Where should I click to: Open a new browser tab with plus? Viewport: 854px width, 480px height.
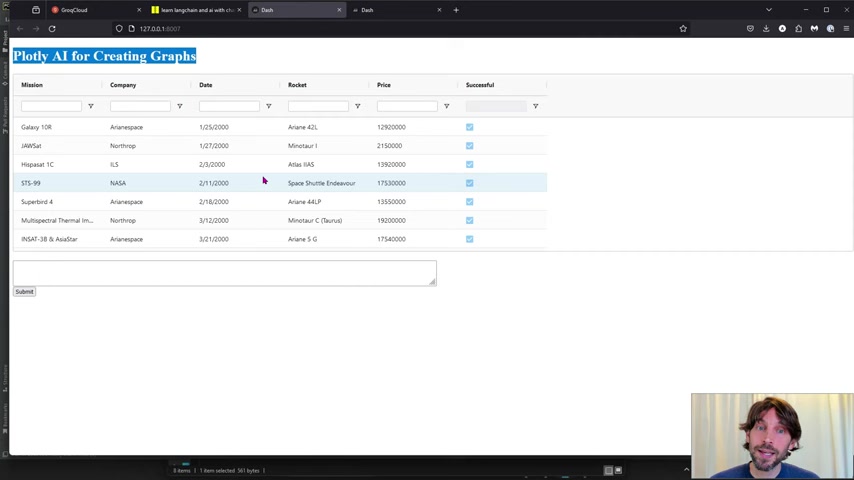456,10
